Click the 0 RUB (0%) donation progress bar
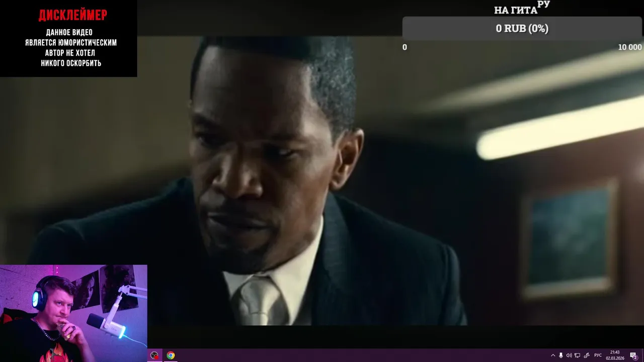The height and width of the screenshot is (362, 644). [522, 28]
